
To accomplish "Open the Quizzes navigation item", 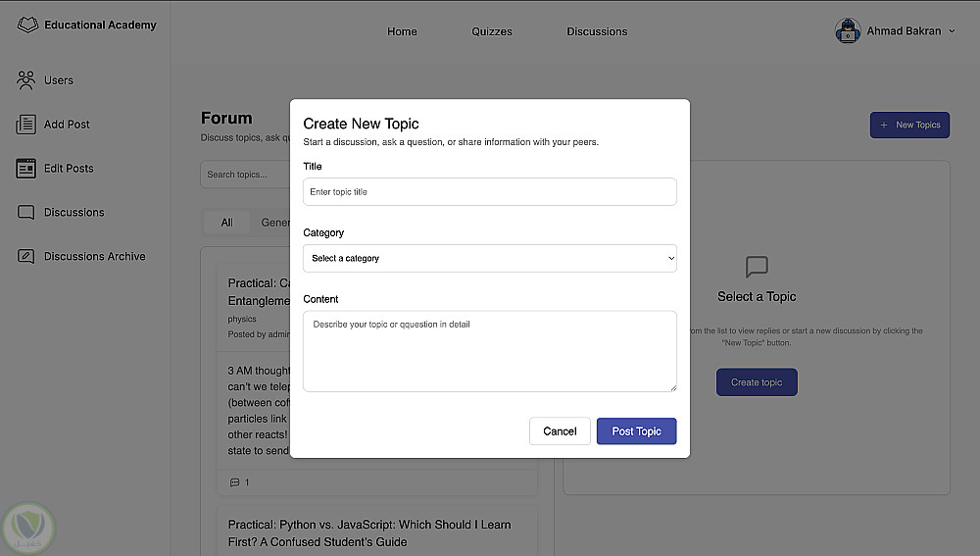I will [x=492, y=31].
